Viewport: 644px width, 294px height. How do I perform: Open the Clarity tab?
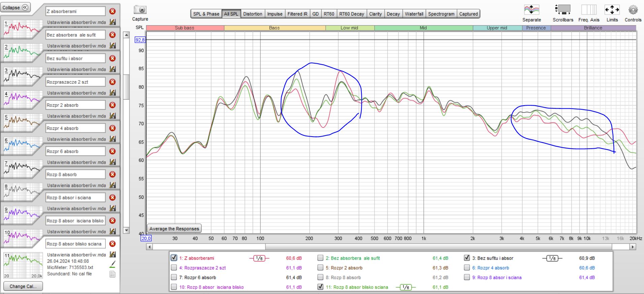375,14
